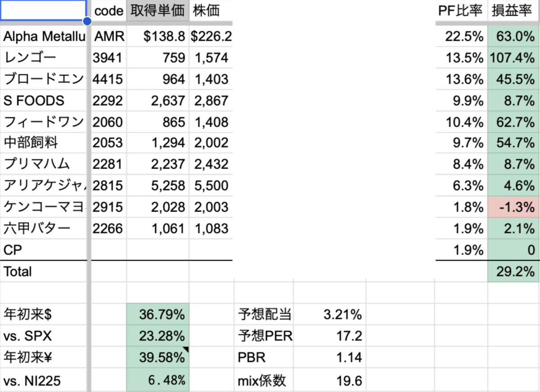Click the Total row label

tap(44, 272)
